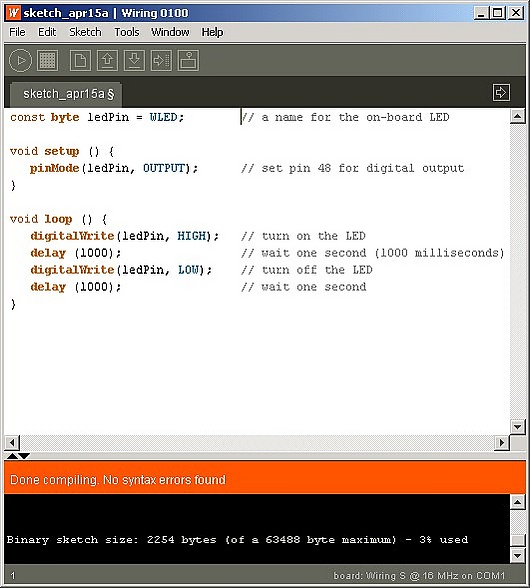Click the Upload to Wiring board icon
This screenshot has height=588, width=530.
161,60
